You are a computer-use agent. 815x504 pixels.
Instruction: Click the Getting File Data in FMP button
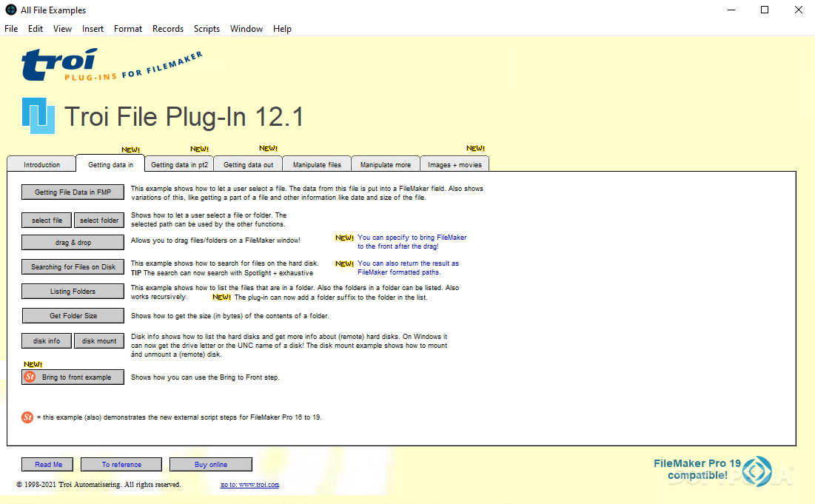(73, 192)
